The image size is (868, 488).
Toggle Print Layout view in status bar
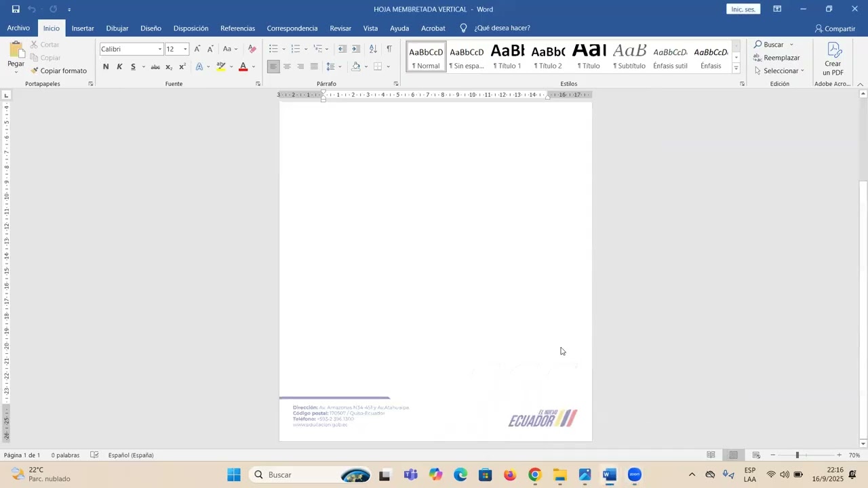[x=733, y=455]
